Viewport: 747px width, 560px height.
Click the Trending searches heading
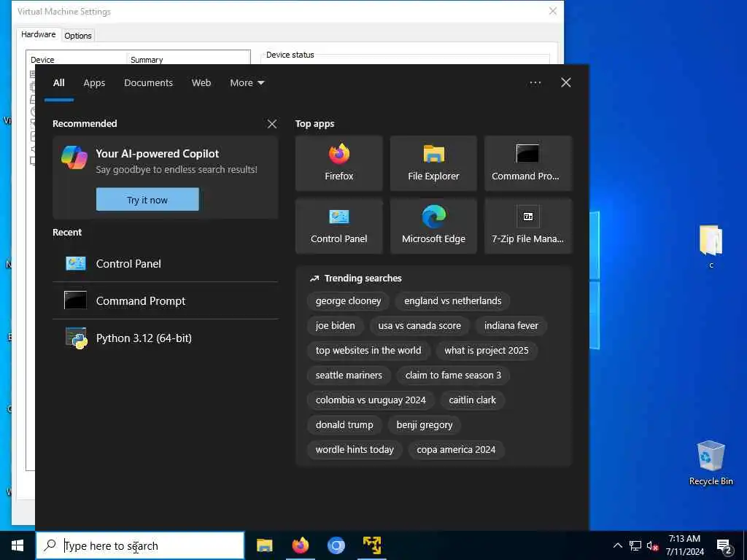(x=363, y=279)
